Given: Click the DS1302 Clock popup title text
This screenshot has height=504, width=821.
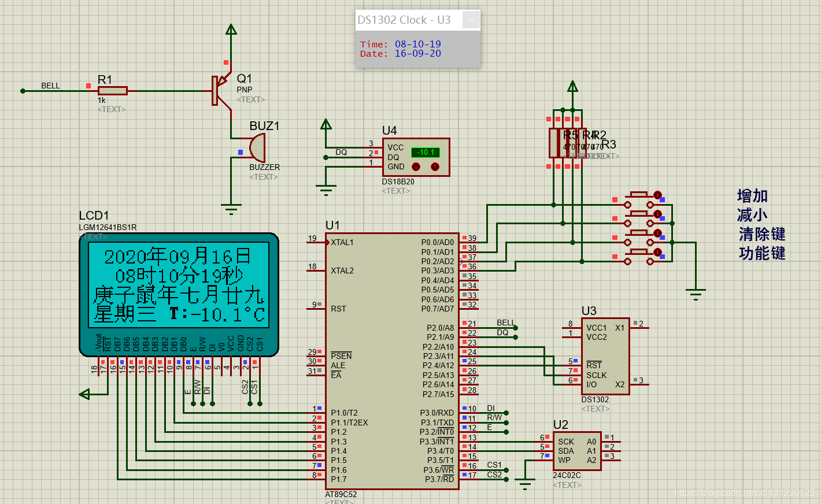Looking at the screenshot, I should click(404, 20).
